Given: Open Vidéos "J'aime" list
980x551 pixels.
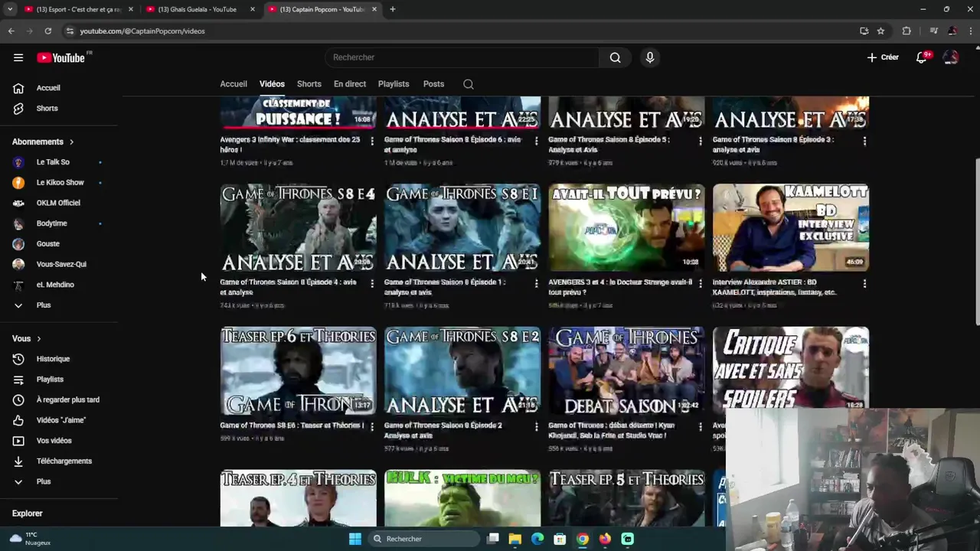Looking at the screenshot, I should point(60,420).
